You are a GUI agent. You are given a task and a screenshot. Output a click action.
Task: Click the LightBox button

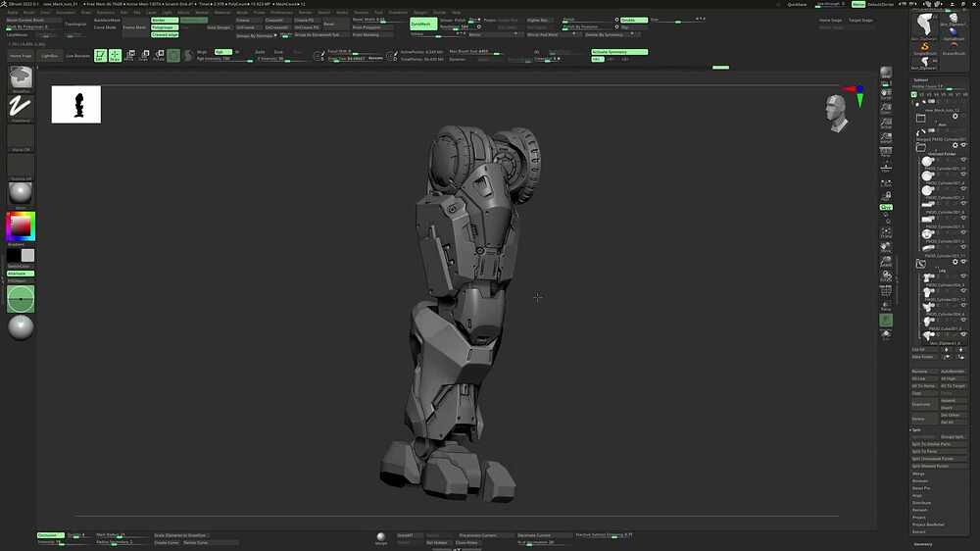point(49,56)
